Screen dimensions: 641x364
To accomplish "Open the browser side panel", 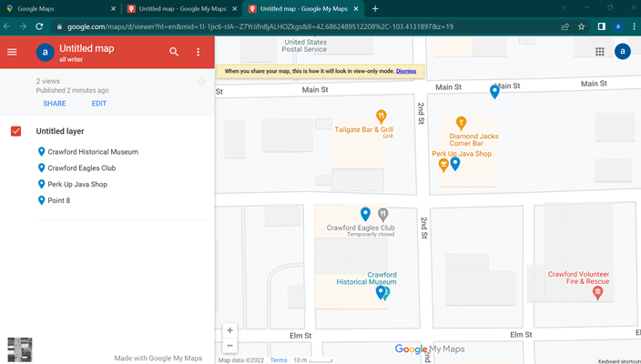I will 601,26.
